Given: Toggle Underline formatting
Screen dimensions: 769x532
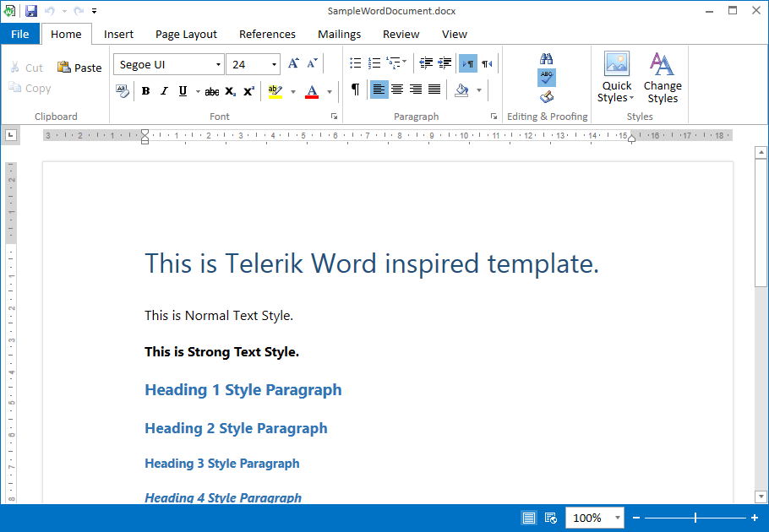Looking at the screenshot, I should pyautogui.click(x=181, y=90).
